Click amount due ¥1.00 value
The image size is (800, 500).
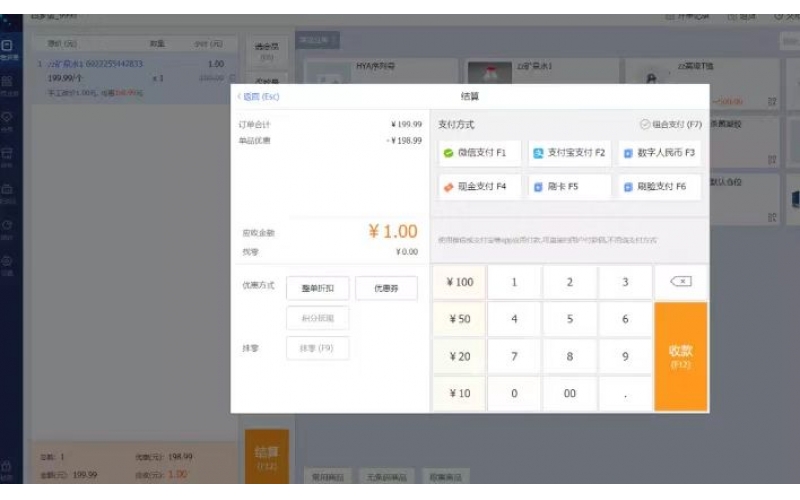[393, 232]
